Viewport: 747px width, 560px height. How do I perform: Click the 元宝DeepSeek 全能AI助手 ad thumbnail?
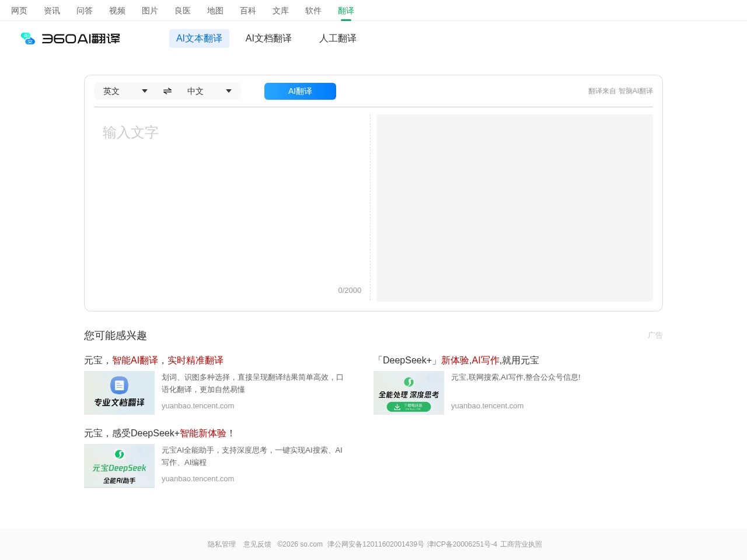click(x=119, y=466)
